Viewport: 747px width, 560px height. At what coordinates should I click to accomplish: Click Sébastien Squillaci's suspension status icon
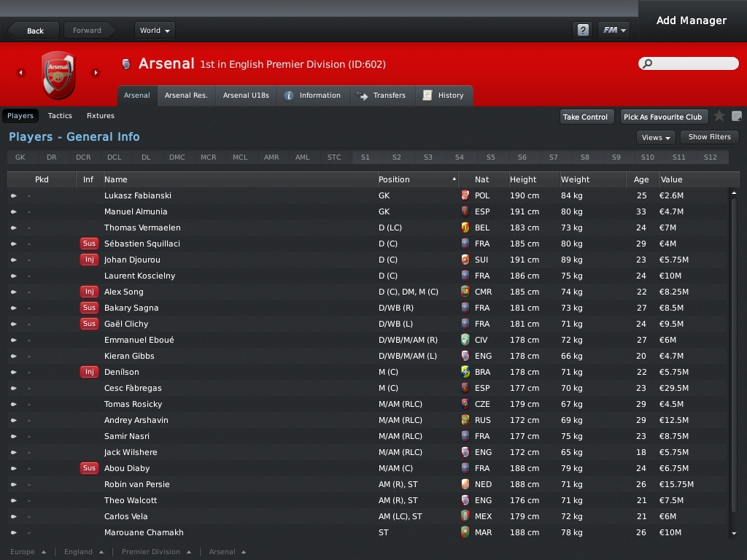click(x=89, y=244)
